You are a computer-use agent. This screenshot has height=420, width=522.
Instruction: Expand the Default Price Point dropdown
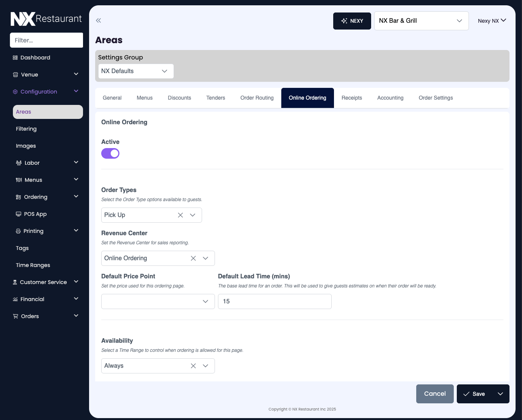(x=205, y=301)
